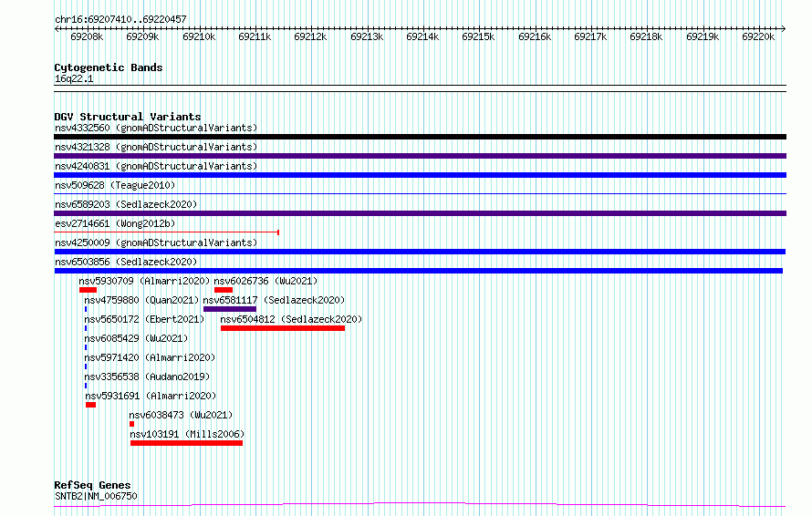Viewport: 812px width, 516px height.
Task: Open nsv6085429 (Wu2021) variant
Action: [136, 338]
